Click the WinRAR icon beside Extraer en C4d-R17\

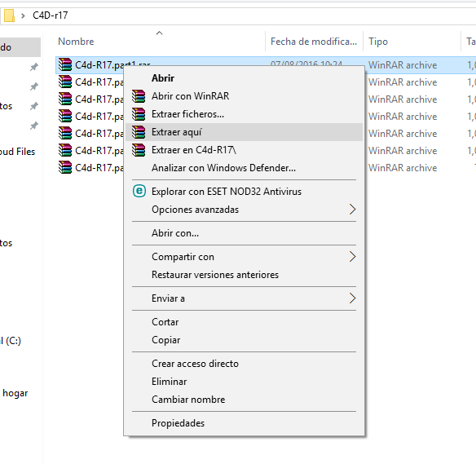[x=139, y=150]
